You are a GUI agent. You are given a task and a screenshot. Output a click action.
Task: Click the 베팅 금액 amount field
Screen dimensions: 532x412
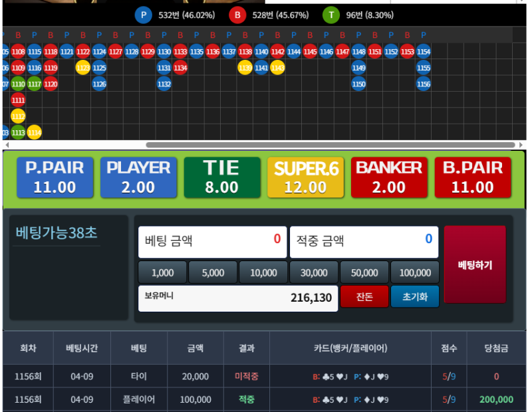pyautogui.click(x=212, y=242)
